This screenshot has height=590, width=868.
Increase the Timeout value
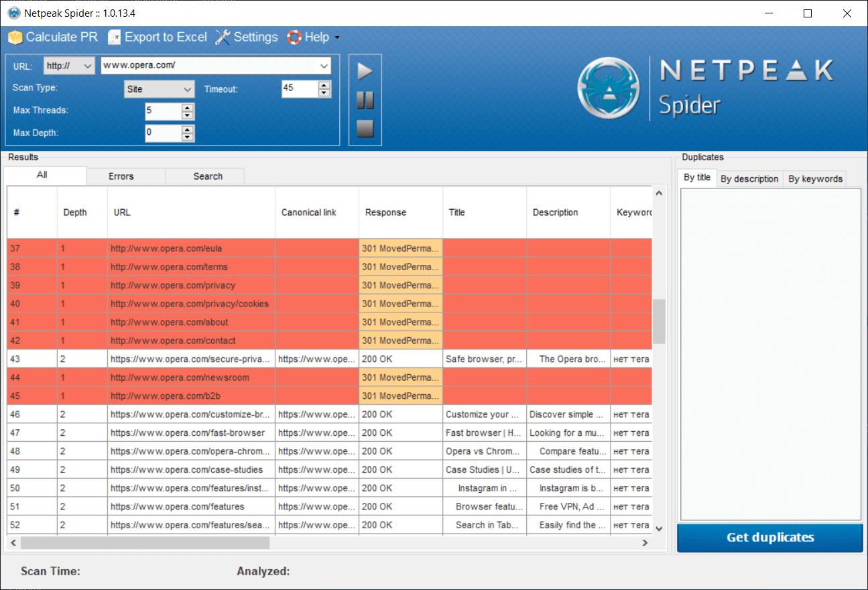click(x=324, y=85)
